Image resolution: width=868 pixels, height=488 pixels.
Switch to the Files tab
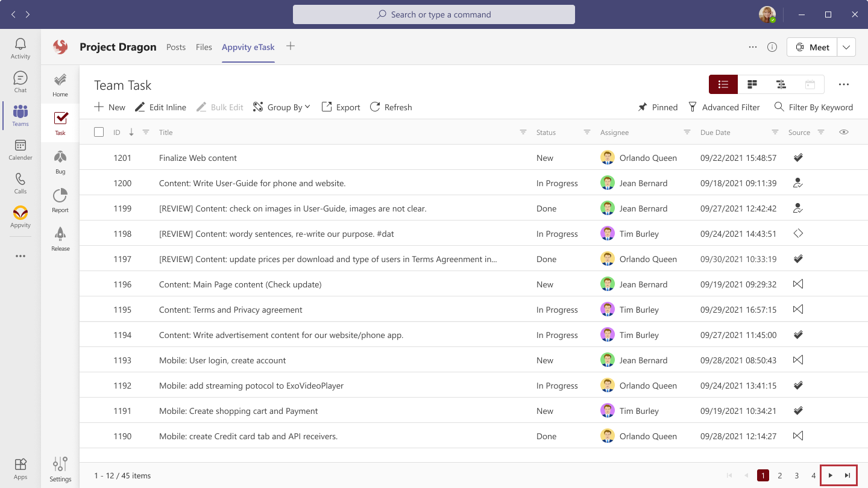pyautogui.click(x=204, y=46)
